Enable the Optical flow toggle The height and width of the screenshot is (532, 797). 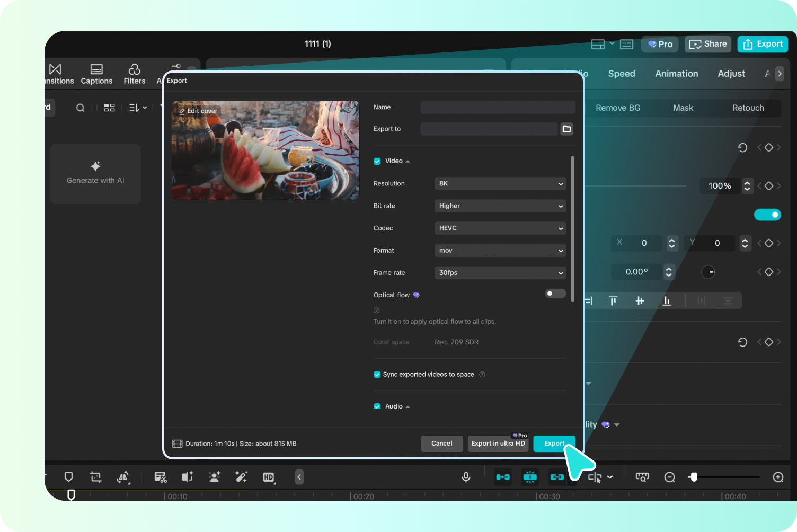555,293
